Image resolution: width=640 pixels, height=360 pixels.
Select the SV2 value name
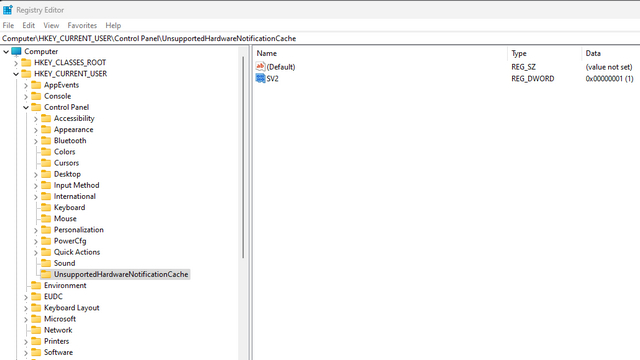point(272,78)
